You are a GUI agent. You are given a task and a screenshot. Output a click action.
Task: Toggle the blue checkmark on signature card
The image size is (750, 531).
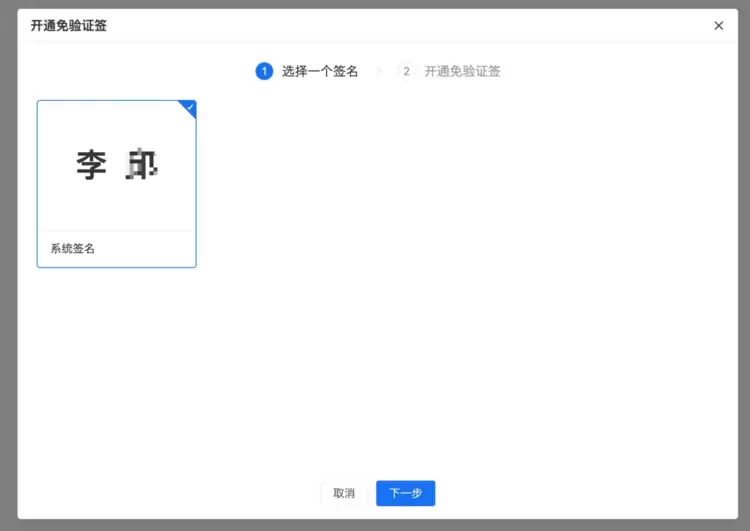[189, 108]
